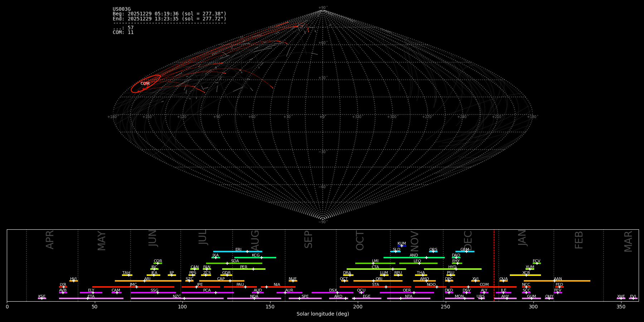
Task: Select the Beg: 20251229 05:19:36 line
Action: pyautogui.click(x=170, y=14)
